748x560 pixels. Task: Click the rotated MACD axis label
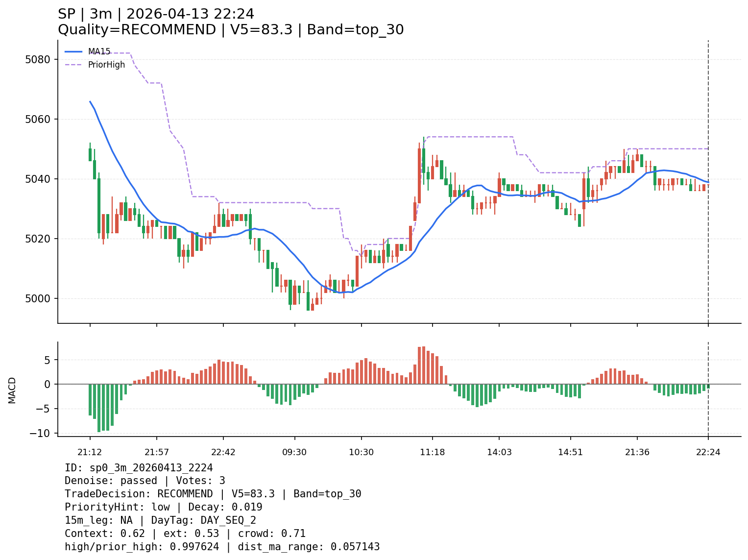coord(12,390)
